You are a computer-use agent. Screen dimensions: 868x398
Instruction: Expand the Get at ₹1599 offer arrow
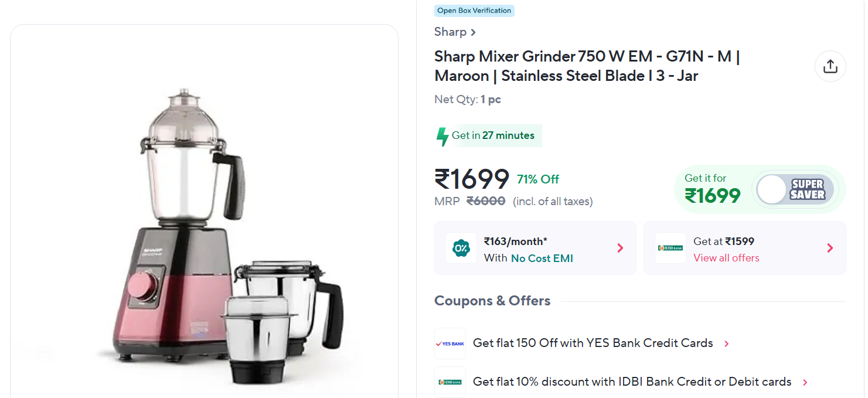click(x=829, y=248)
